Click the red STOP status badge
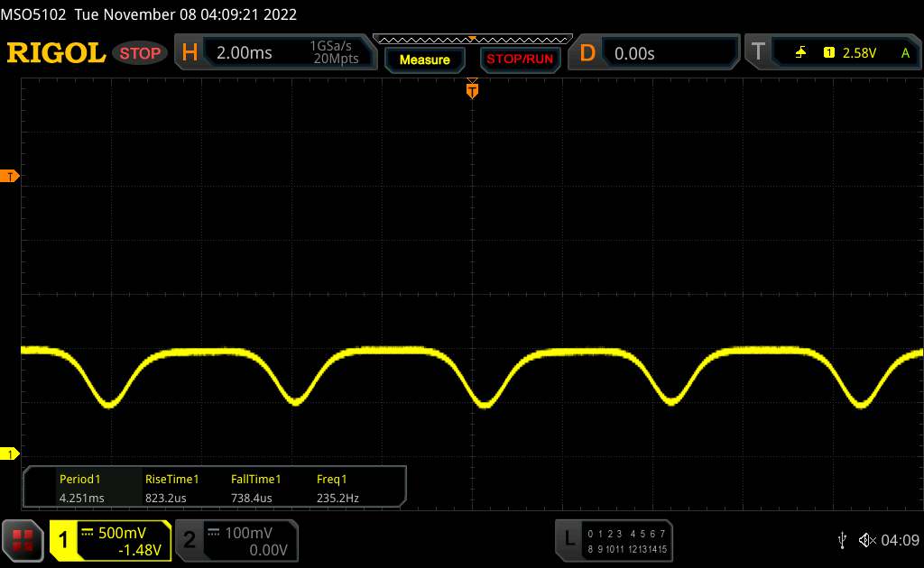The image size is (924, 568). click(x=141, y=53)
